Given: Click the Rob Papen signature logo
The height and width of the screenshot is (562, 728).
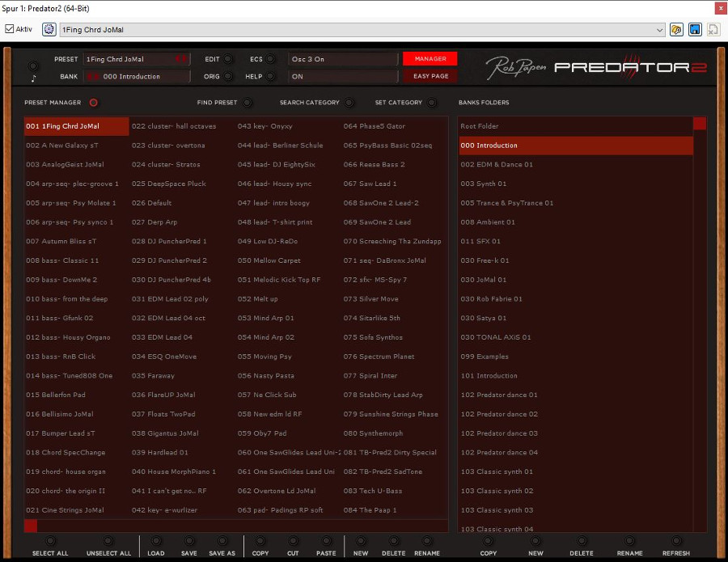Looking at the screenshot, I should pyautogui.click(x=516, y=68).
